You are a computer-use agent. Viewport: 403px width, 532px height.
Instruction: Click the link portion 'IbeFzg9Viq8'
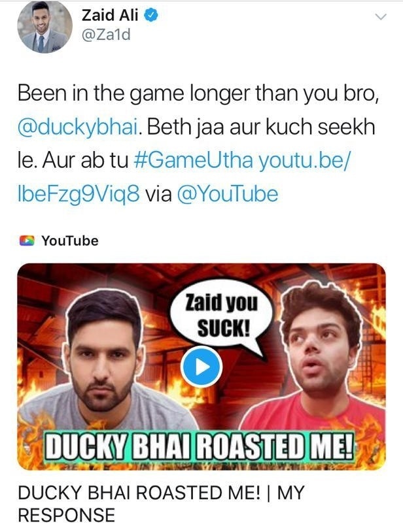pyautogui.click(x=79, y=194)
